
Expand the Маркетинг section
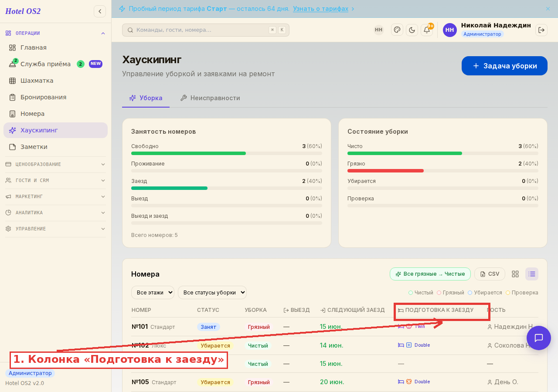point(55,196)
